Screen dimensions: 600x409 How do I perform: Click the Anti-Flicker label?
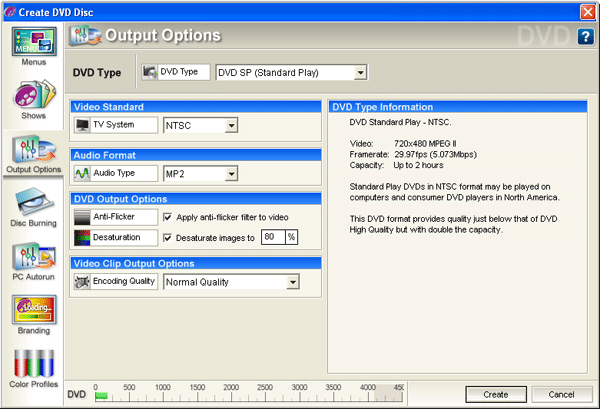coord(114,217)
